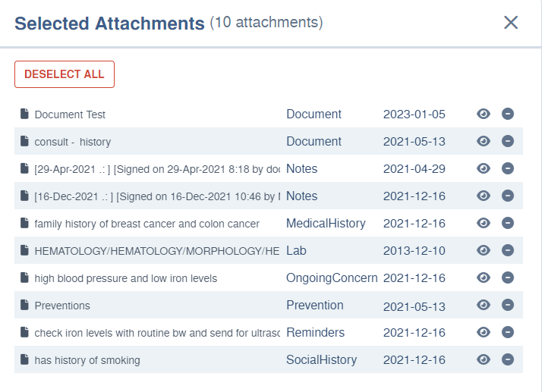Screen dimensions: 542x392
Task: Remove the high blood pressure OngoingConcern
Action: (508, 278)
